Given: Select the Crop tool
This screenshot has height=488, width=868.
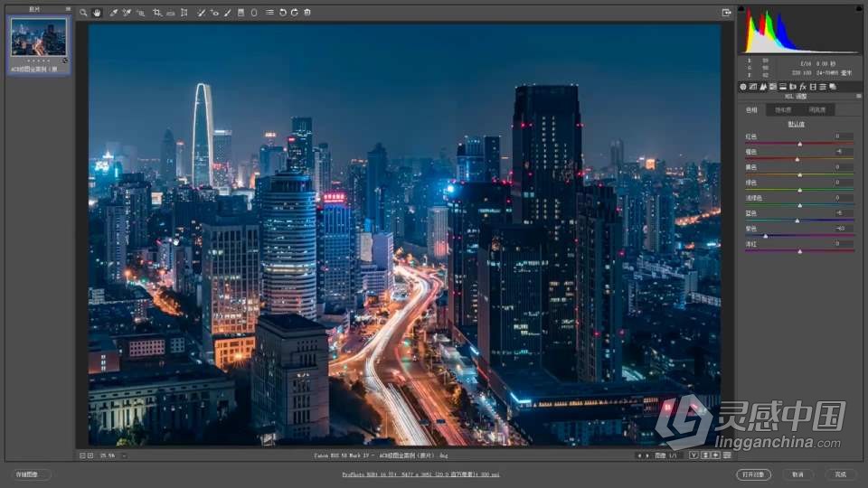Looking at the screenshot, I should (157, 12).
